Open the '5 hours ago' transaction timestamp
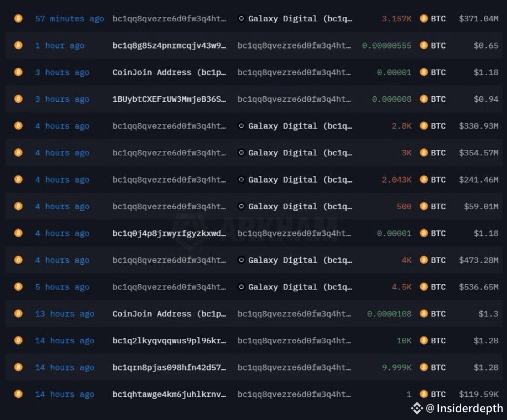 (62, 287)
